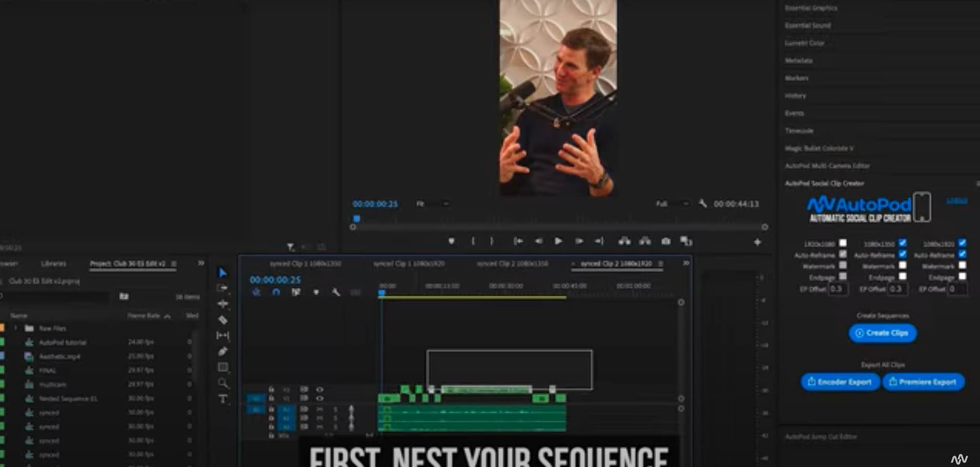Screen dimensions: 980x467
Task: Click the Export Frame camera icon
Action: pos(665,241)
